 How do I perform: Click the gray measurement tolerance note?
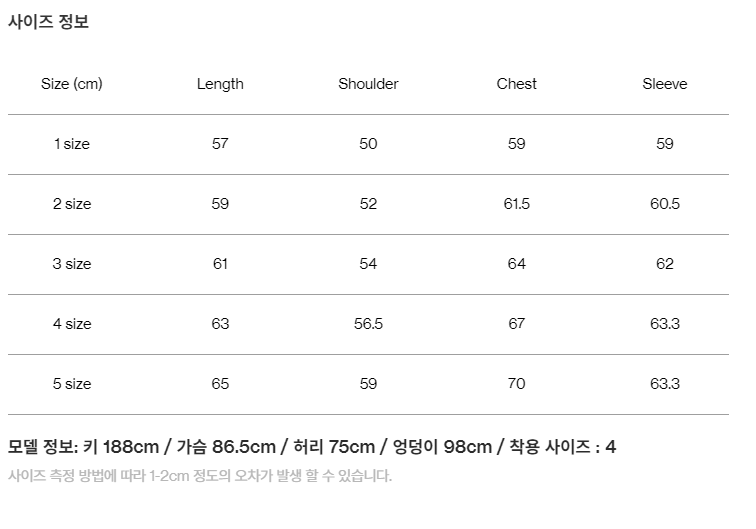200,476
